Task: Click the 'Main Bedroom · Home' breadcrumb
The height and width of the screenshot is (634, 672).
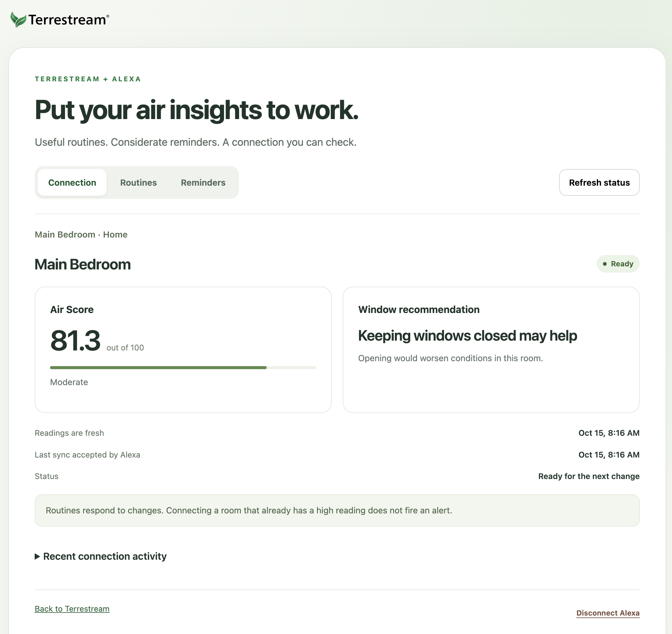Action: (x=81, y=234)
